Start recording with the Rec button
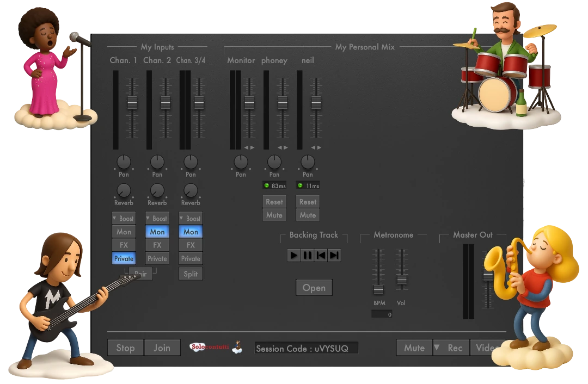 point(455,348)
